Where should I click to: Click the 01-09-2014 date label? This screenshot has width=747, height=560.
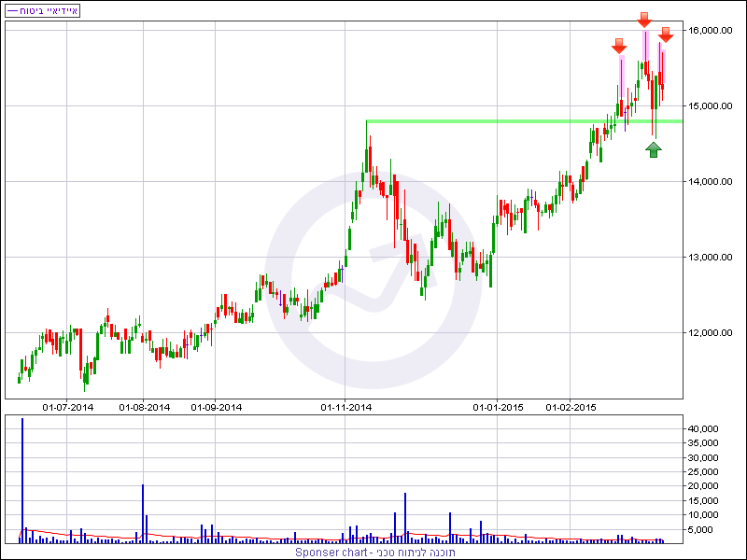click(217, 407)
